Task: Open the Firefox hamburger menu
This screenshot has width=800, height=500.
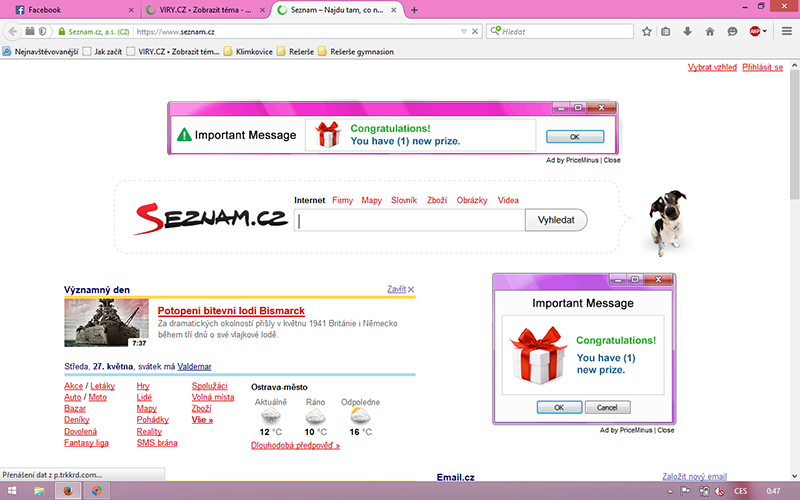Action: 787,31
